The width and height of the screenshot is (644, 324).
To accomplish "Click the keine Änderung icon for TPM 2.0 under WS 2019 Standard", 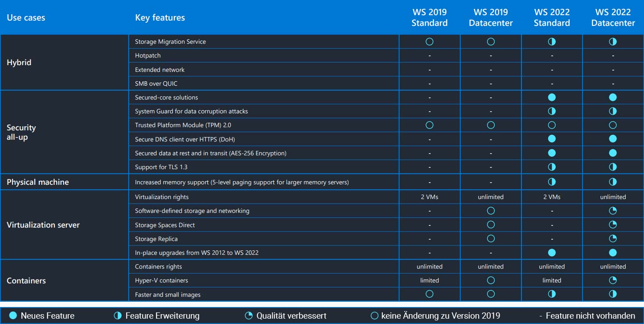I will tap(429, 125).
